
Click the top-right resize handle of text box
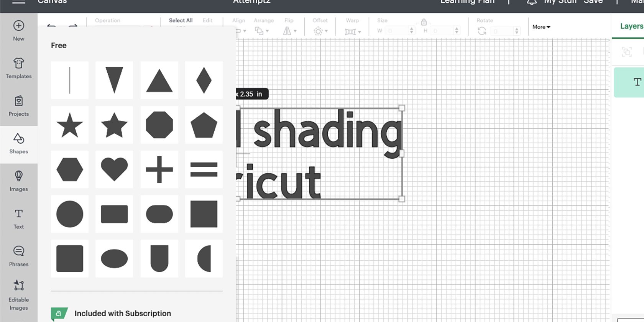(402, 108)
